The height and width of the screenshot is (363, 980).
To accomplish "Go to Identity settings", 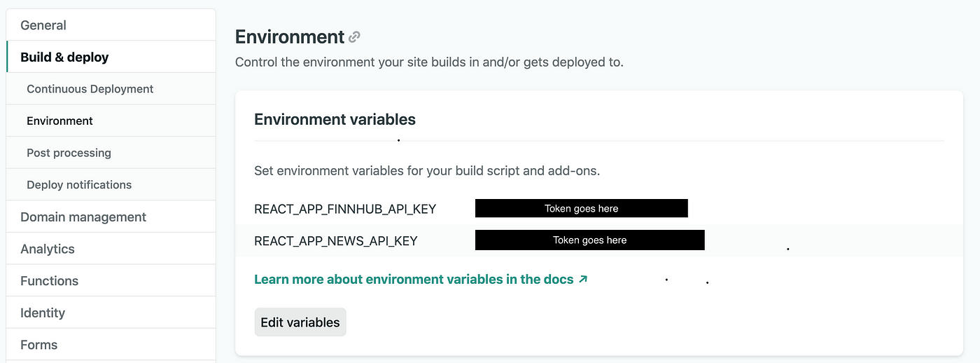I will (x=111, y=313).
